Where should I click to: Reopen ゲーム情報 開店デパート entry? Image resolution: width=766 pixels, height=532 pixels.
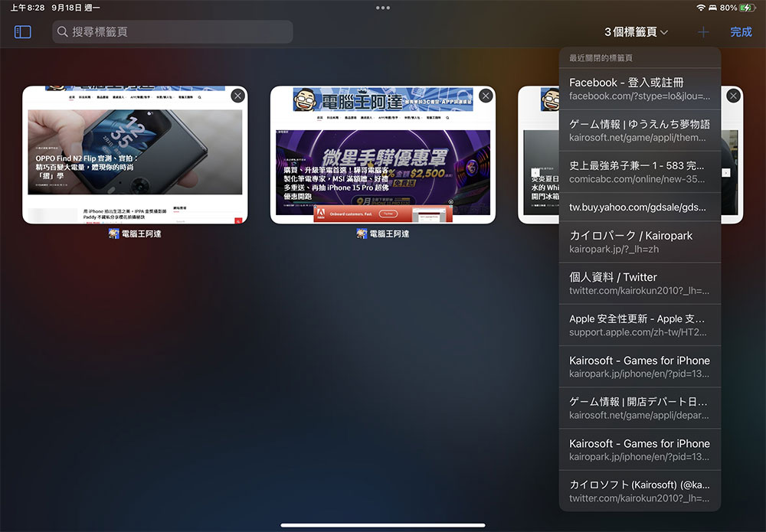pyautogui.click(x=640, y=408)
